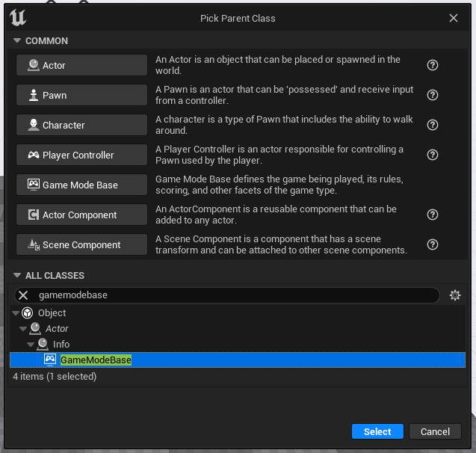
Task: Click the Actor Component help icon
Action: coord(432,215)
